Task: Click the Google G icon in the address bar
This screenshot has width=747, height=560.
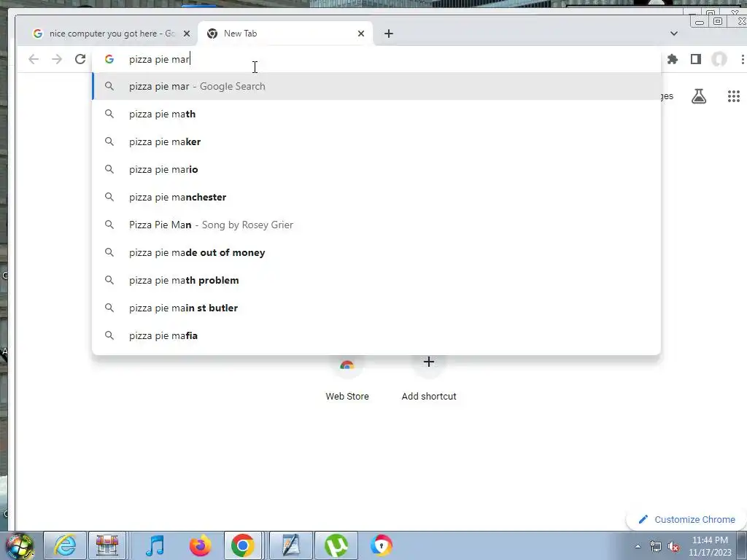Action: coord(109,59)
